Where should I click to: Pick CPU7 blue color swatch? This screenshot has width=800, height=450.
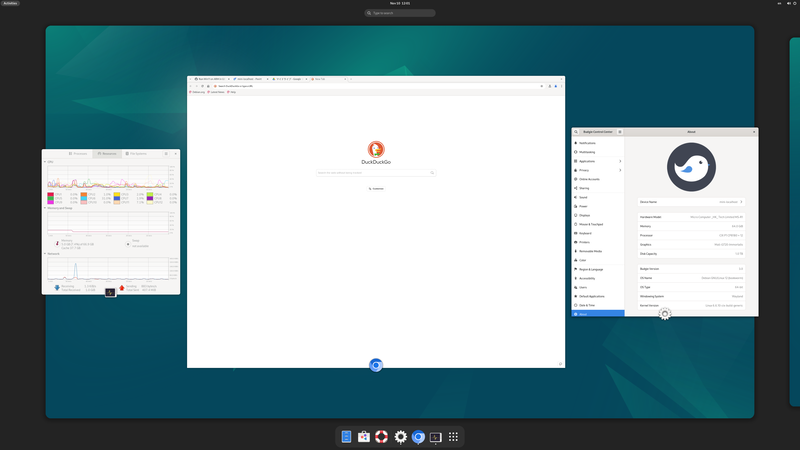pyautogui.click(x=117, y=198)
